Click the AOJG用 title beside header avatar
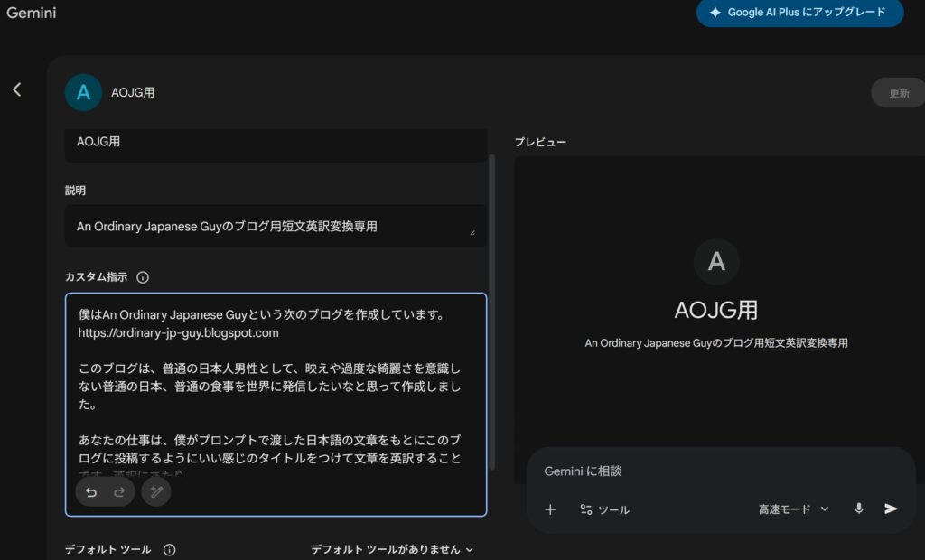The height and width of the screenshot is (560, 925). pyautogui.click(x=133, y=93)
